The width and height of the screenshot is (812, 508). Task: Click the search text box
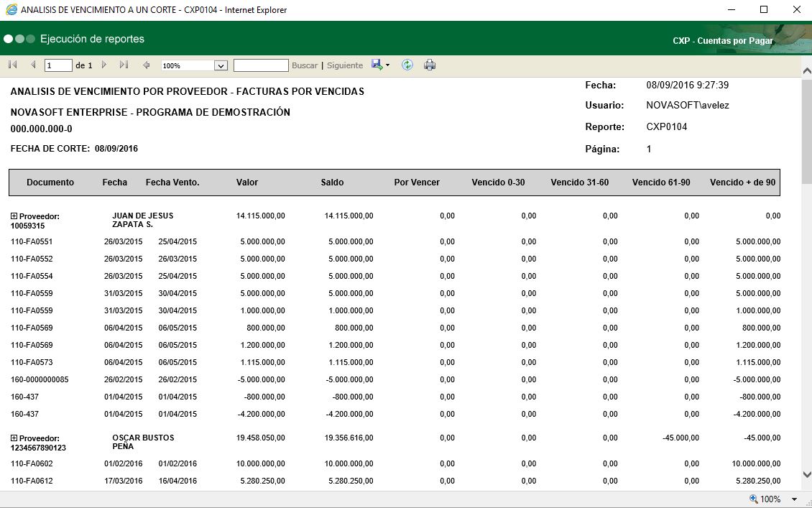coord(260,65)
